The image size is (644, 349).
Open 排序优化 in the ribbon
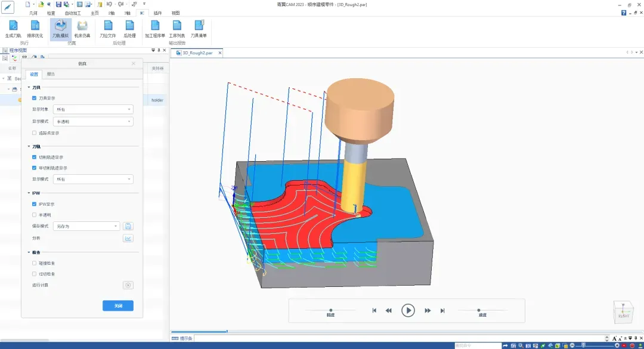pyautogui.click(x=35, y=29)
